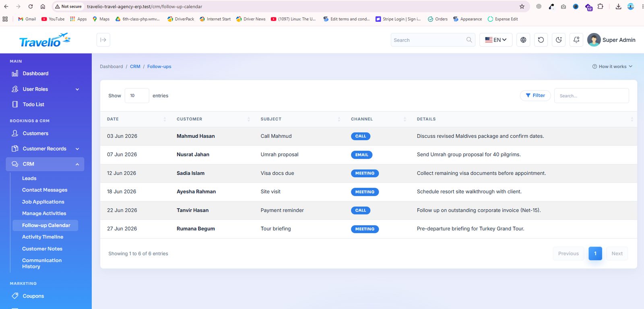Open the Gmail bookmark
This screenshot has width=644, height=309.
(27, 19)
